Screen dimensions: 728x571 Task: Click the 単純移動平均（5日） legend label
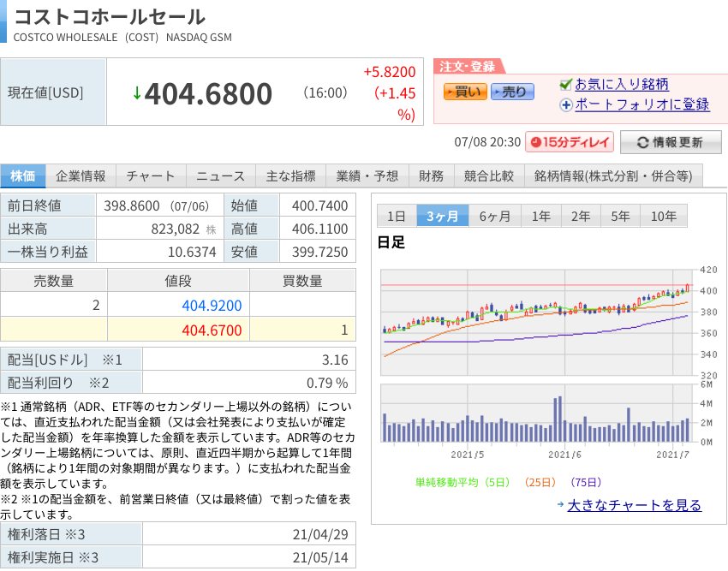tap(462, 482)
